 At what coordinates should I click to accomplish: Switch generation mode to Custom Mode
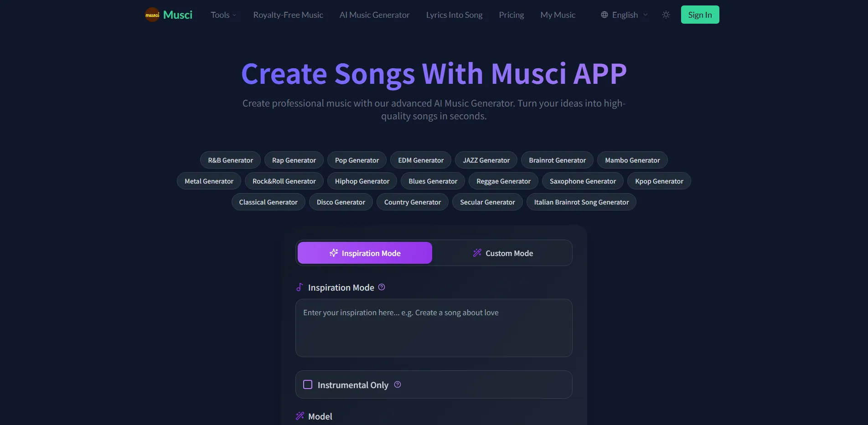pos(502,253)
